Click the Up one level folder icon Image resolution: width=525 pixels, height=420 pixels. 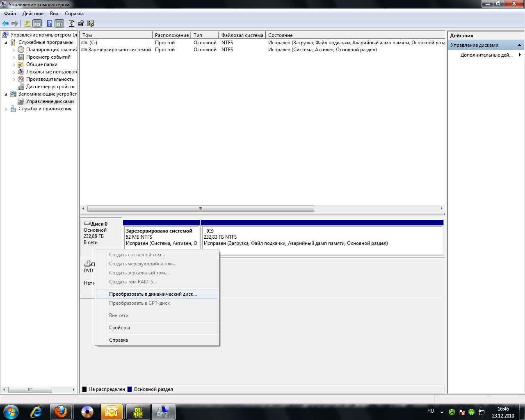(27, 24)
